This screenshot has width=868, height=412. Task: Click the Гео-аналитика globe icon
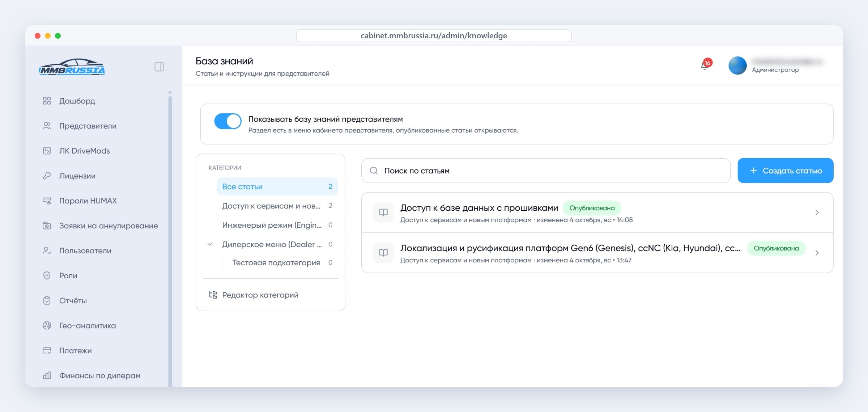click(47, 325)
